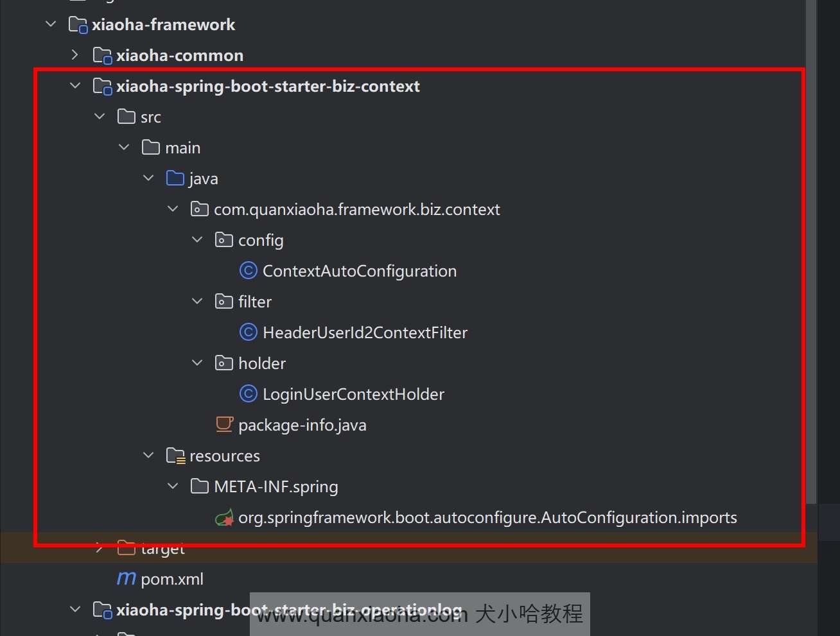The width and height of the screenshot is (840, 636).
Task: Click the resources folder icon
Action: click(175, 456)
